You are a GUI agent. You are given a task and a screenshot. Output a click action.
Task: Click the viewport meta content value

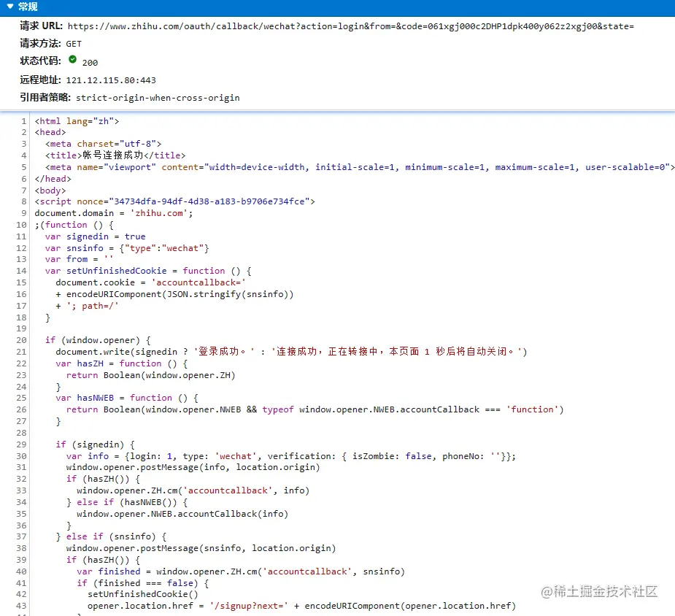tap(437, 167)
